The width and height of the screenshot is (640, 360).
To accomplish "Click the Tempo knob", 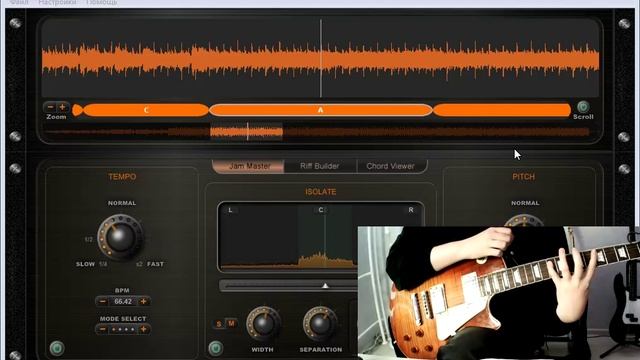I will pos(120,237).
